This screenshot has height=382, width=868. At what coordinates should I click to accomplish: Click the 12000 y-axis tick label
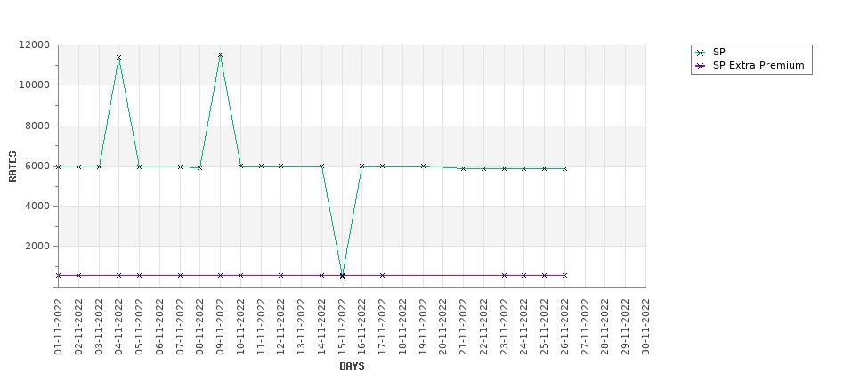(36, 45)
